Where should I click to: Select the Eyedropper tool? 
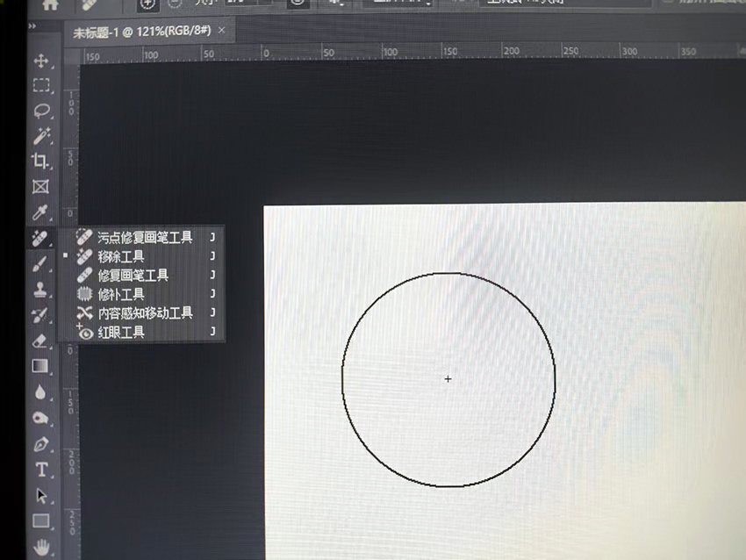[40, 212]
